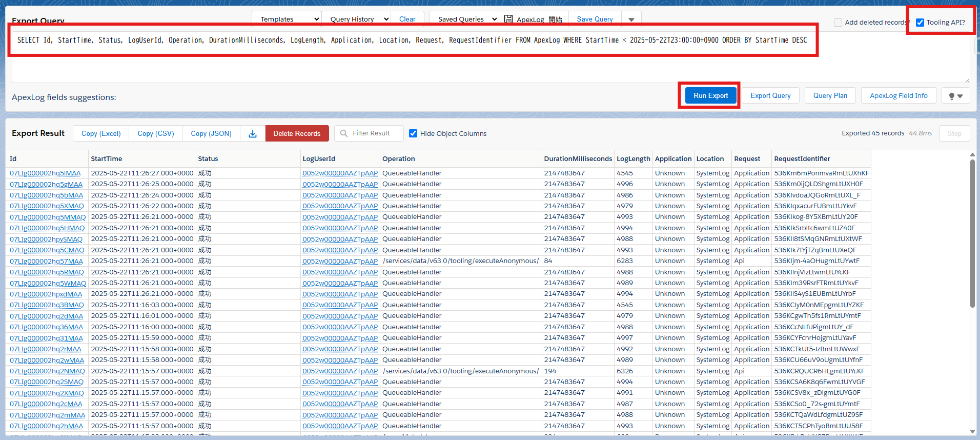Click the LogLength column header
Viewport: 980px width, 440px height.
pos(634,159)
